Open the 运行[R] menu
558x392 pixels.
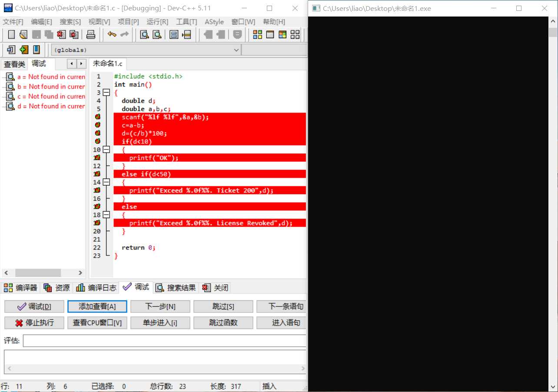pyautogui.click(x=157, y=22)
